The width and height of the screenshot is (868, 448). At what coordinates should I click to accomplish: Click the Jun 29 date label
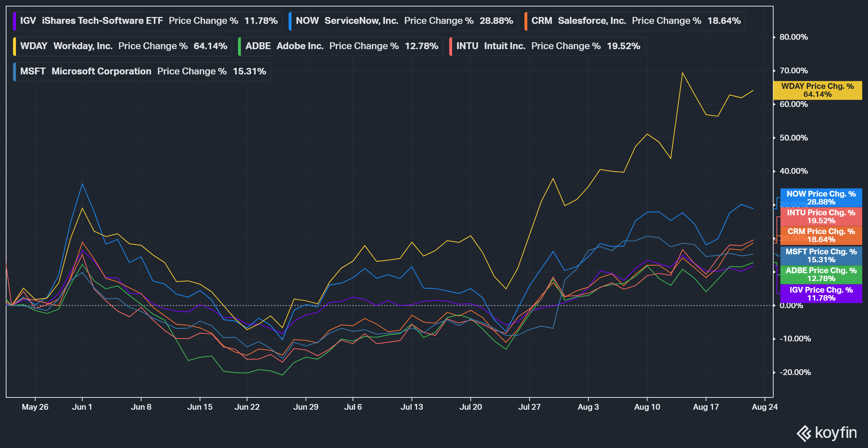click(306, 407)
